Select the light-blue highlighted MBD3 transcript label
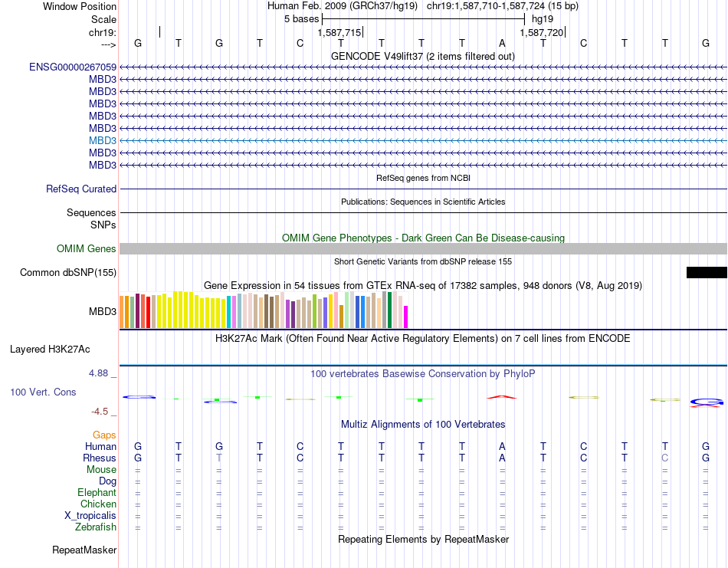Image resolution: width=728 pixels, height=568 pixels. click(103, 141)
